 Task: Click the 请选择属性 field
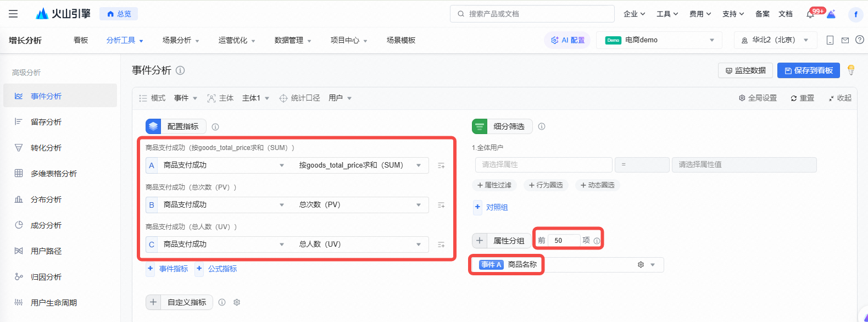tap(543, 165)
